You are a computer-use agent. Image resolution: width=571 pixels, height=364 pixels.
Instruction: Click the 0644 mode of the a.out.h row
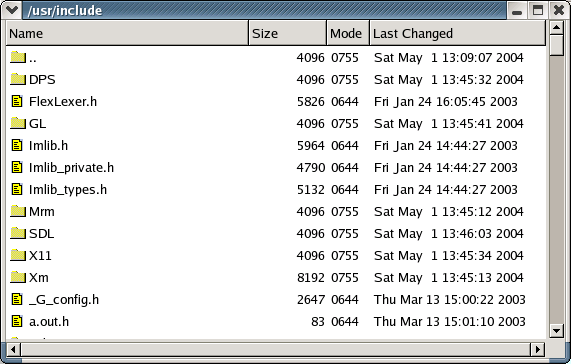click(x=345, y=322)
